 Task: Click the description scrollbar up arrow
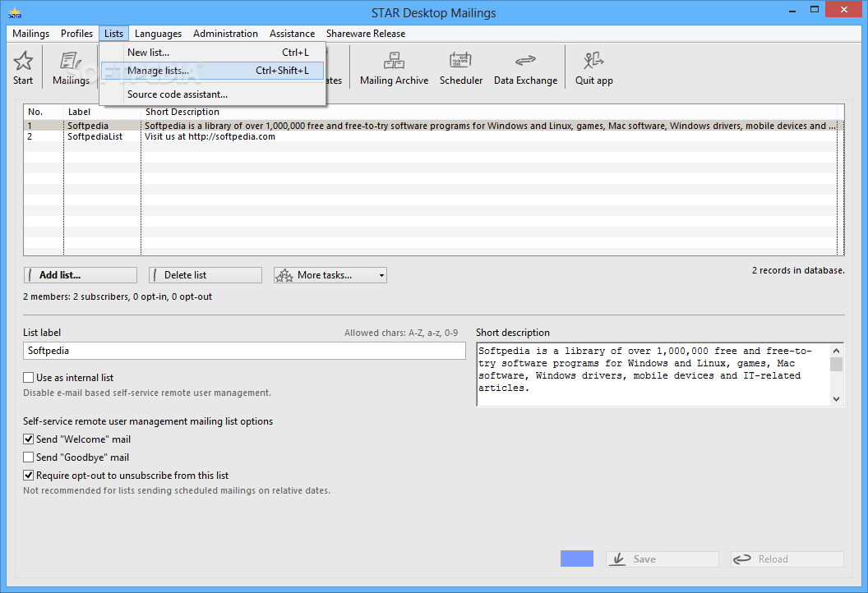click(837, 351)
